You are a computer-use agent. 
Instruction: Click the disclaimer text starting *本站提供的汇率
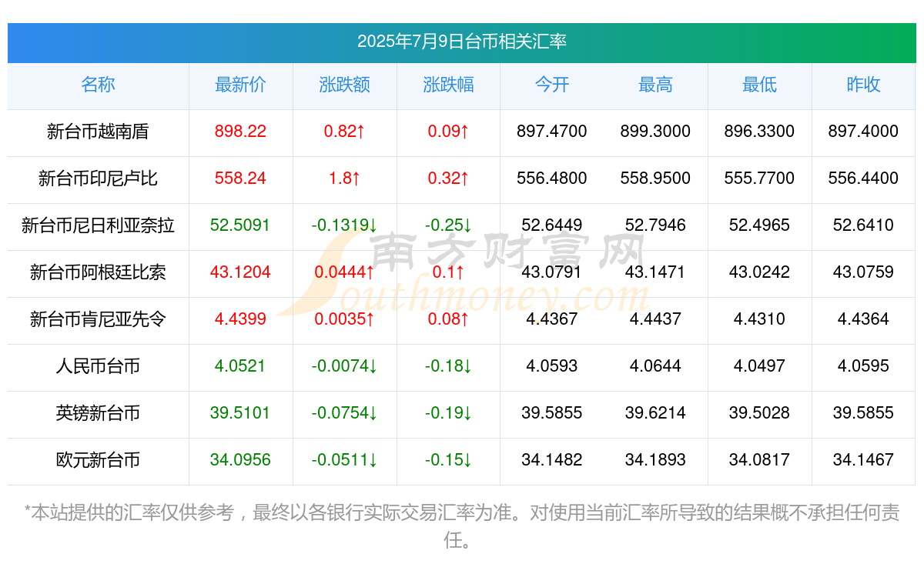[x=462, y=526]
